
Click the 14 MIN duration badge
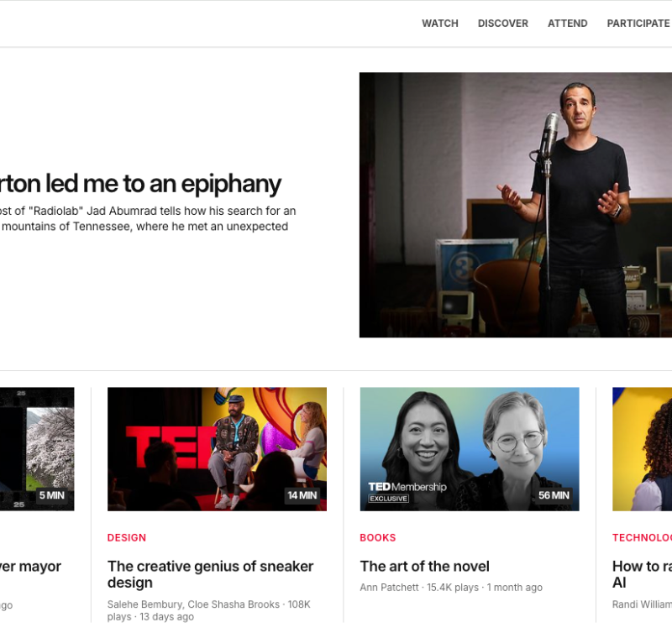[302, 495]
